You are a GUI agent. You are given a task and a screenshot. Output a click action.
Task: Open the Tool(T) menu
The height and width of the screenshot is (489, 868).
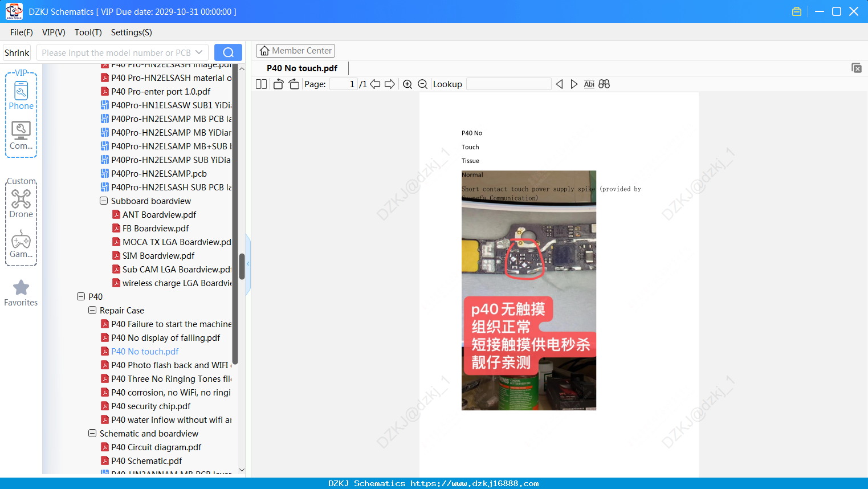(88, 32)
